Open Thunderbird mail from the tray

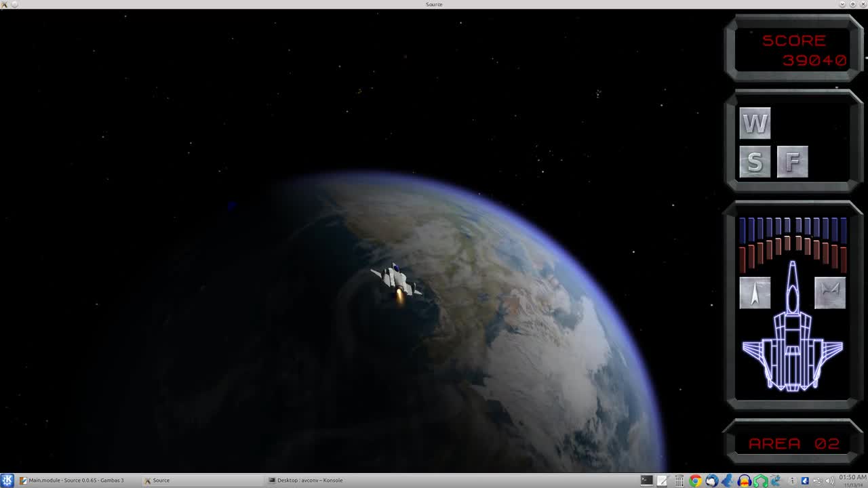(x=711, y=481)
